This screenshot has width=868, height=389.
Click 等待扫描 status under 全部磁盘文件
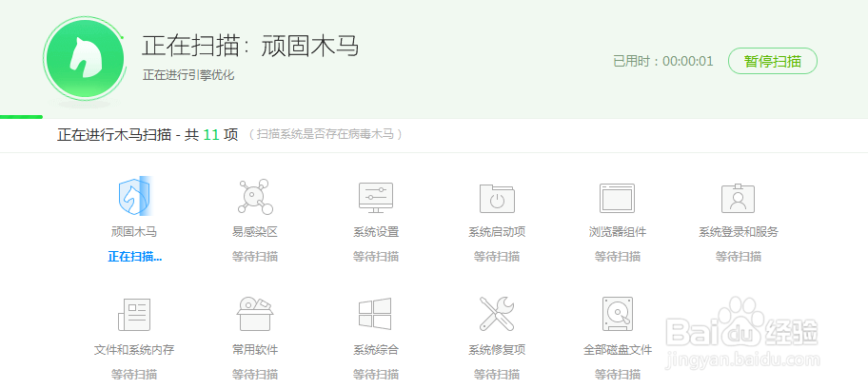[618, 374]
